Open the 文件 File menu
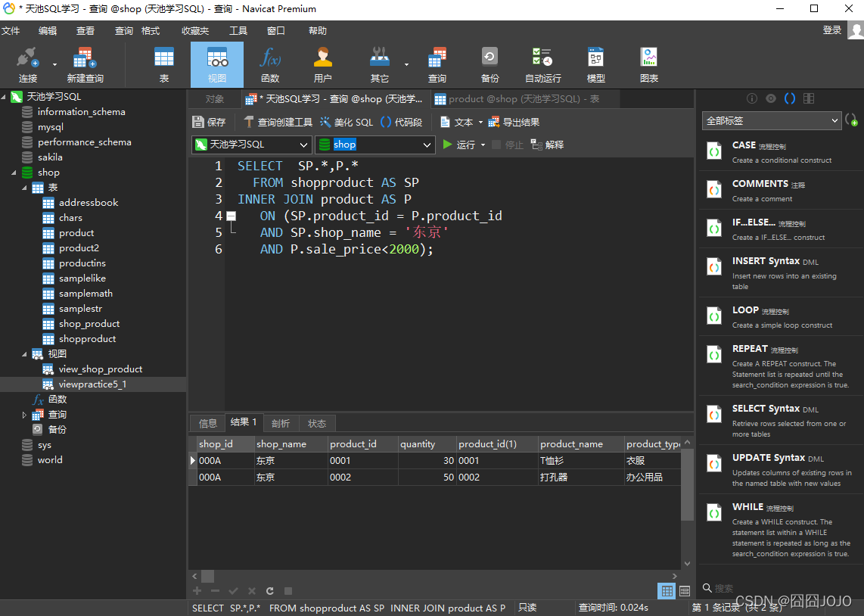 click(x=11, y=31)
